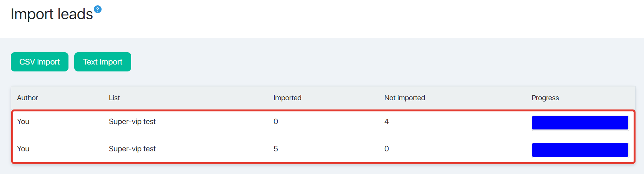The height and width of the screenshot is (174, 644).
Task: Click the first row's You author cell
Action: pos(23,122)
